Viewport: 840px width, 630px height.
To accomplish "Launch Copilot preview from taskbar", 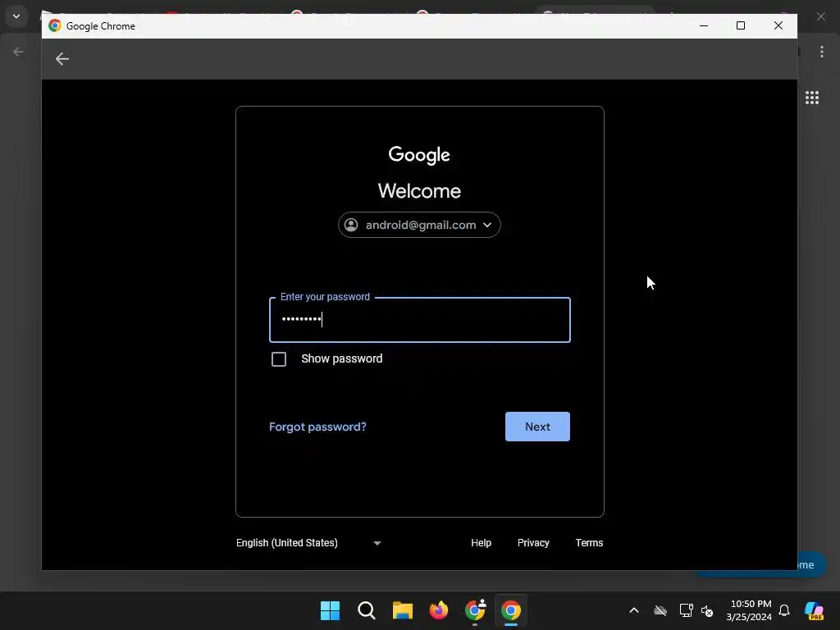I will coord(814,610).
